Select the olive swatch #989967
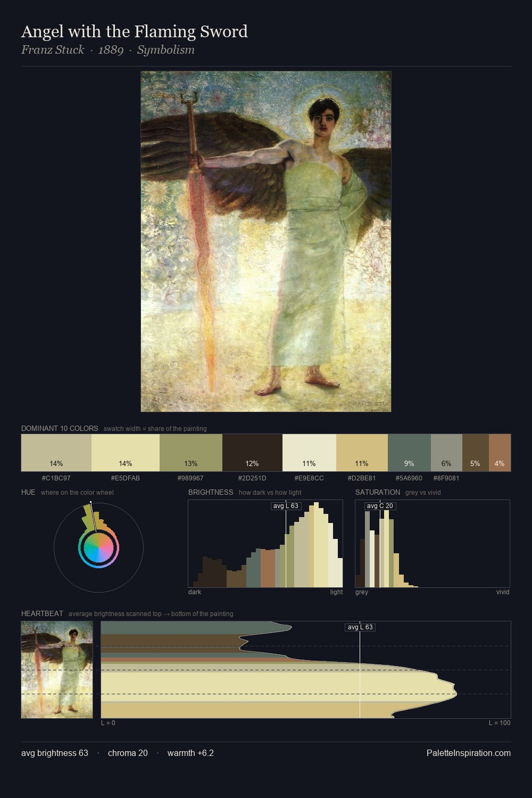The width and height of the screenshot is (532, 798). [191, 453]
